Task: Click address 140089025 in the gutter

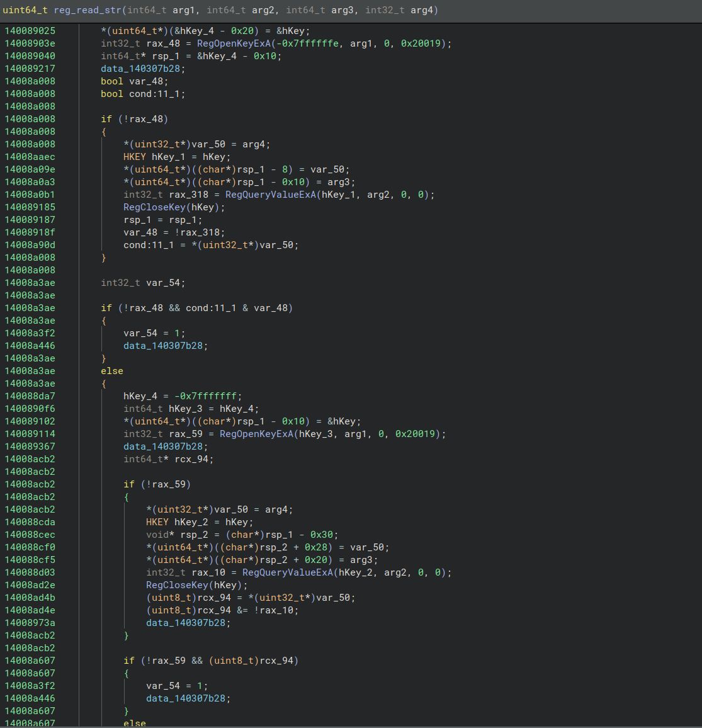Action: tap(30, 31)
